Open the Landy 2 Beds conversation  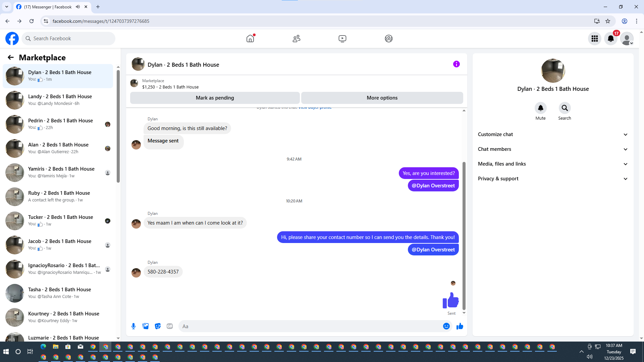point(60,100)
